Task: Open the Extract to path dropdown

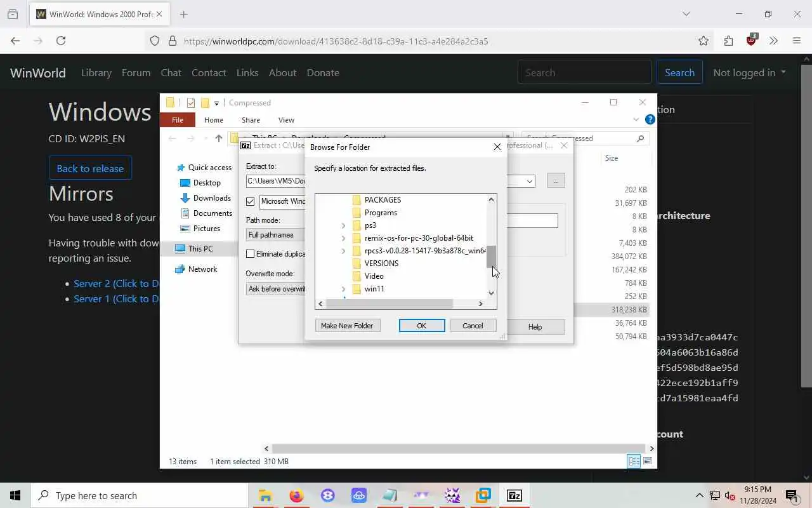Action: pyautogui.click(x=529, y=181)
